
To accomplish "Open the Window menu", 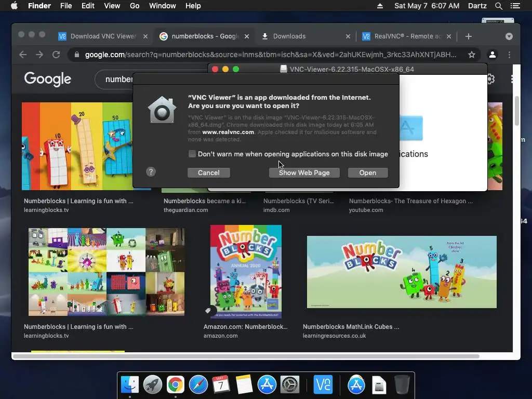I will coord(163,6).
